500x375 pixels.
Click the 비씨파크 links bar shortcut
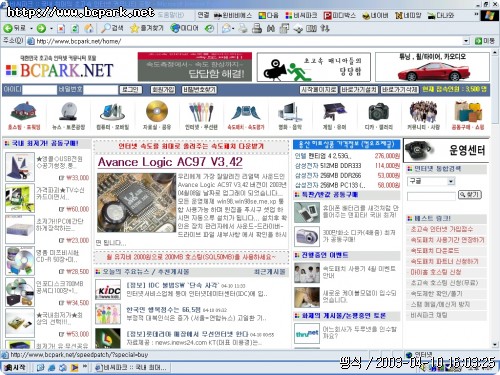302,15
